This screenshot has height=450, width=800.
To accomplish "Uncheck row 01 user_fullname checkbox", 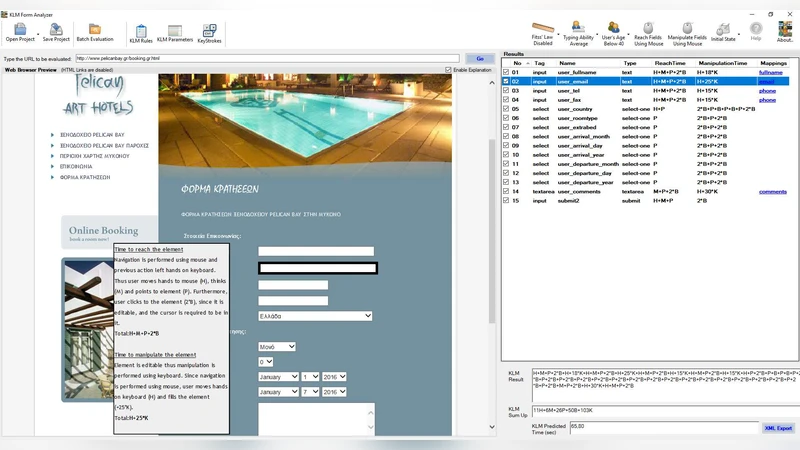I will click(506, 72).
